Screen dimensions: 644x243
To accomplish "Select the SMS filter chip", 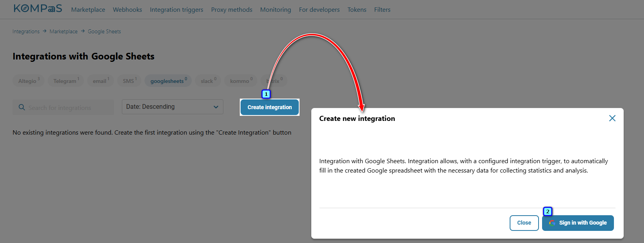I will click(129, 81).
